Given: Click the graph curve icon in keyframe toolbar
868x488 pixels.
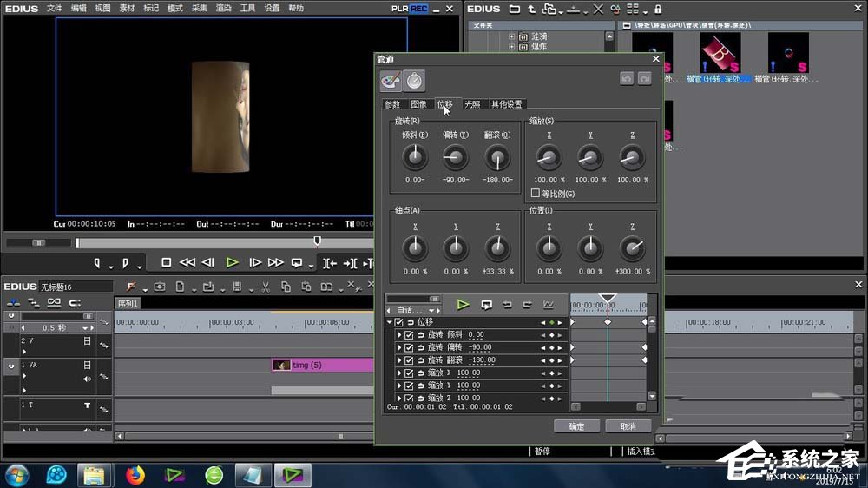Looking at the screenshot, I should pyautogui.click(x=548, y=305).
